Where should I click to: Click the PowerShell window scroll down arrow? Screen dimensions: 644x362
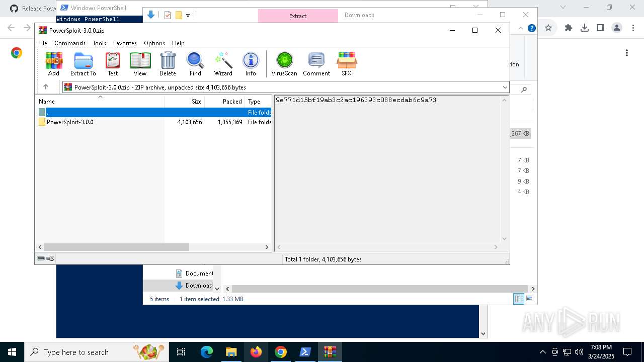pyautogui.click(x=483, y=333)
